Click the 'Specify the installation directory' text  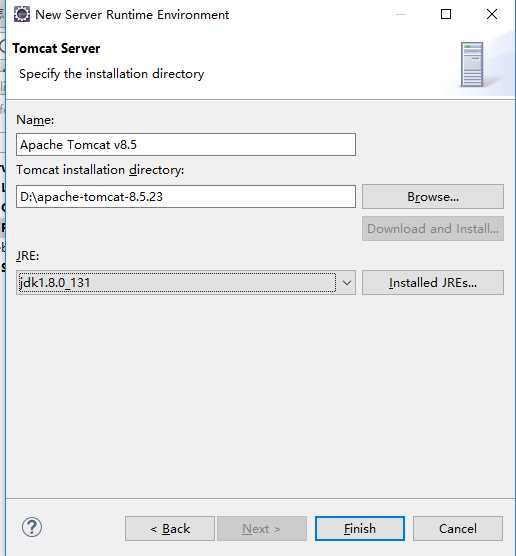click(112, 74)
